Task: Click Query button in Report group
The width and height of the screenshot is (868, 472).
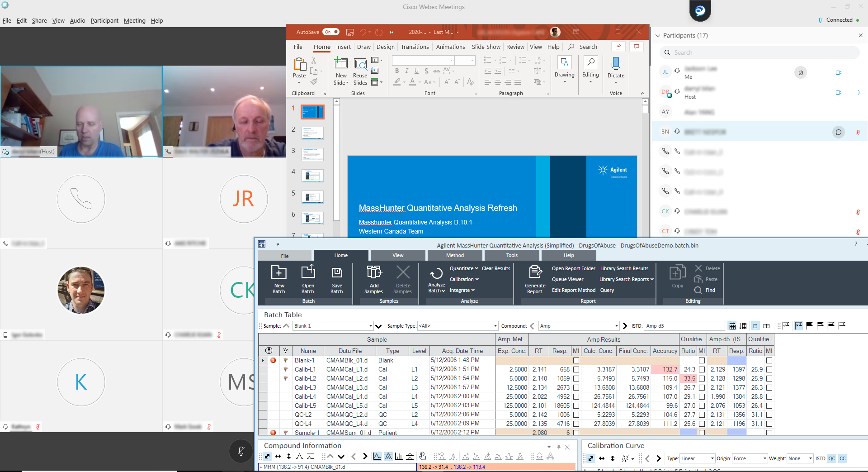Action: click(607, 290)
